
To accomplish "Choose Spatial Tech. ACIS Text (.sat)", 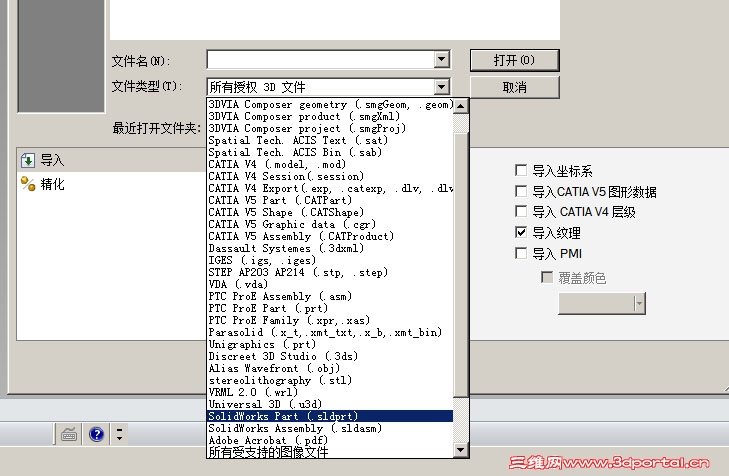I will (x=330, y=140).
